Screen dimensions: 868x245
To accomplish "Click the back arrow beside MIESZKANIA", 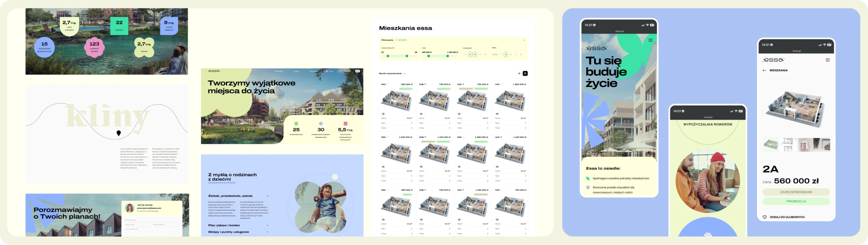I will (764, 70).
